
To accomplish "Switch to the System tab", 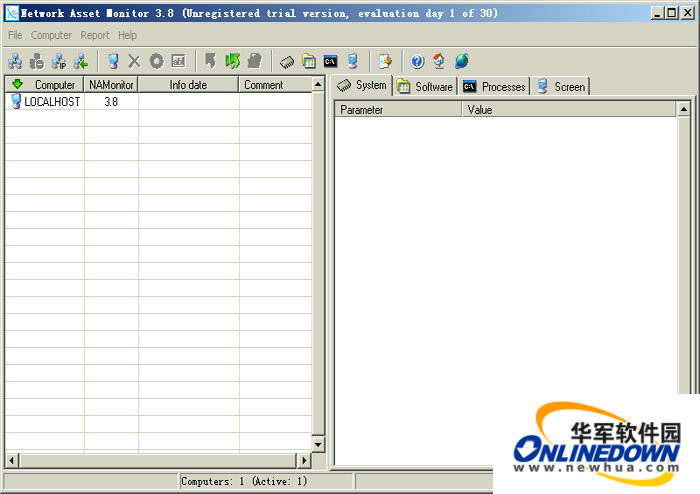I will point(362,85).
